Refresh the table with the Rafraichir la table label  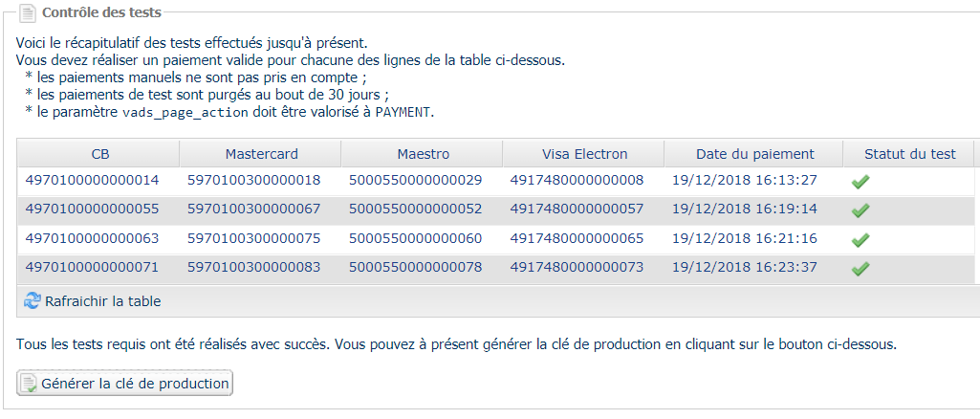pyautogui.click(x=103, y=301)
